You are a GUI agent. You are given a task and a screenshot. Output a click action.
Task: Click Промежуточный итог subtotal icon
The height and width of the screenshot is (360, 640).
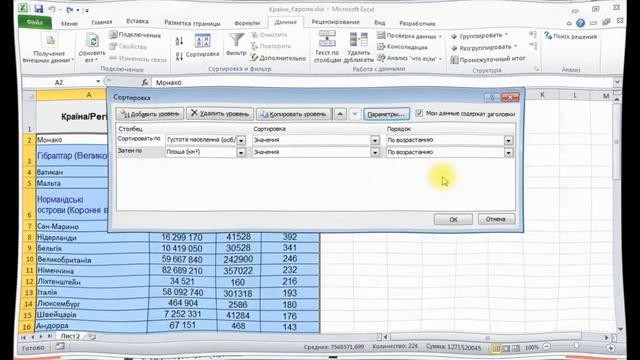point(488,60)
